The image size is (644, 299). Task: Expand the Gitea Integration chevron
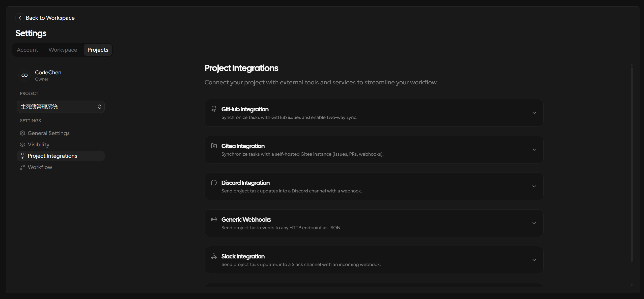534,150
